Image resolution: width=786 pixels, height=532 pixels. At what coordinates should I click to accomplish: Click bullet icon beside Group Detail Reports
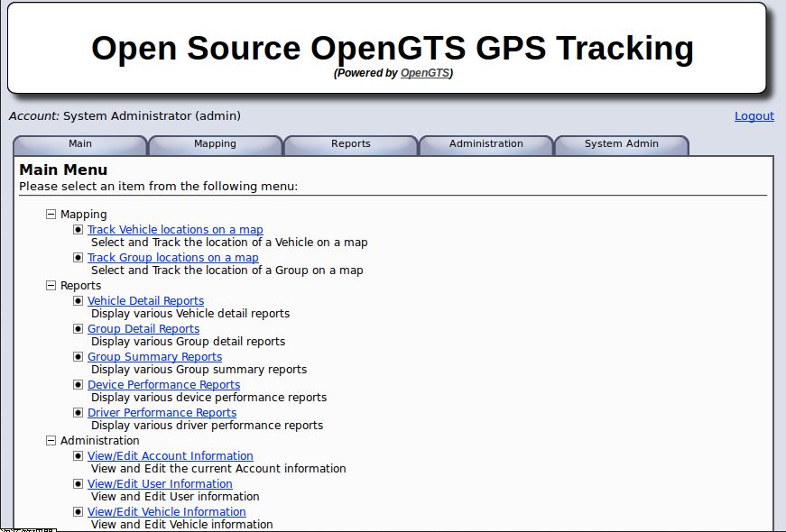[78, 328]
